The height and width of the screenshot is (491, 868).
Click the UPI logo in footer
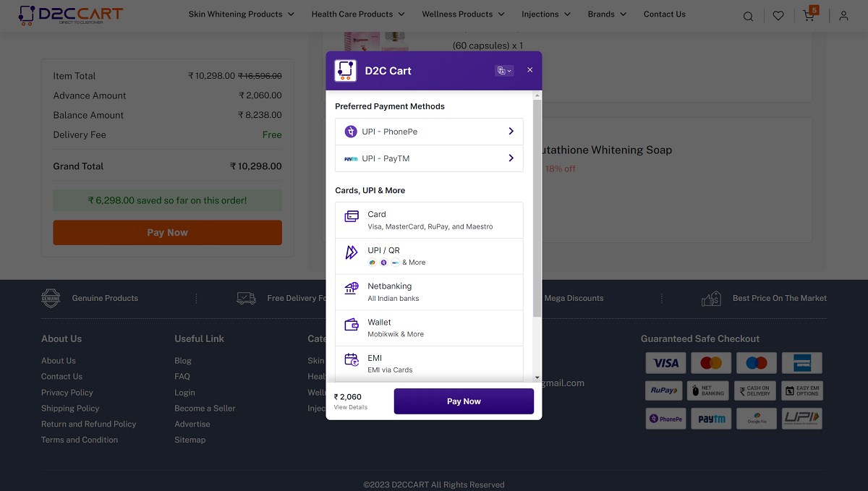tap(802, 419)
